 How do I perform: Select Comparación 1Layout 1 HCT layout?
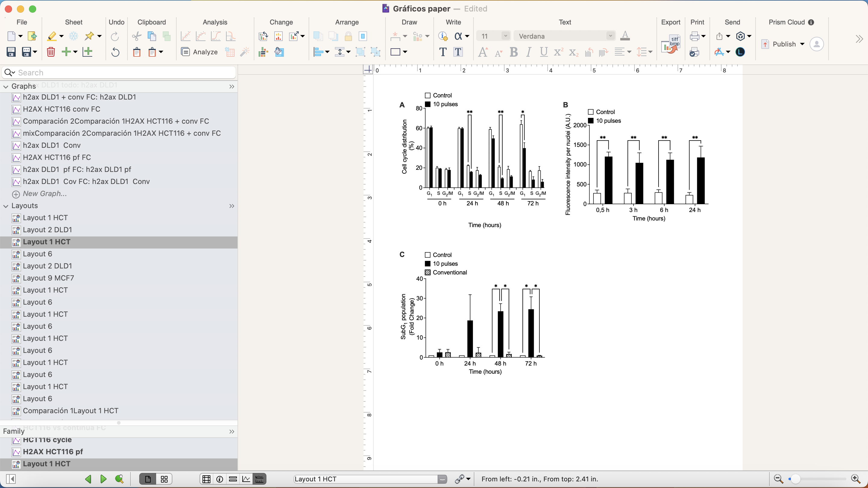click(71, 410)
